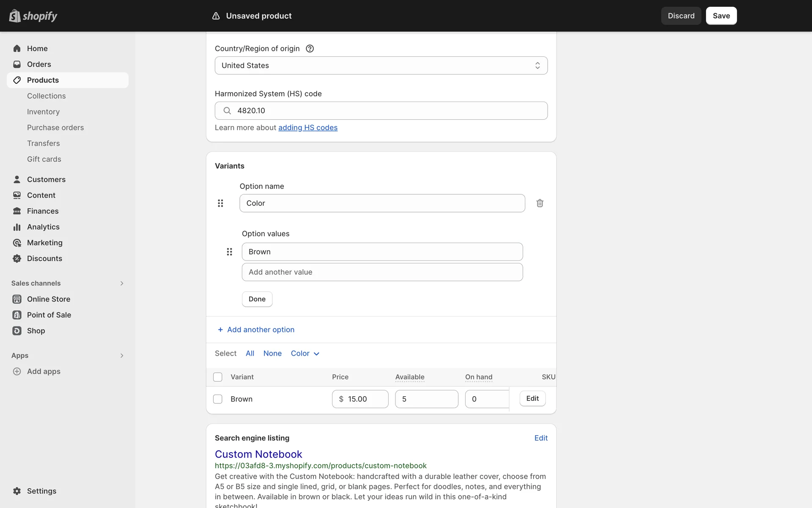Open Settings via the gear icon

(17, 491)
